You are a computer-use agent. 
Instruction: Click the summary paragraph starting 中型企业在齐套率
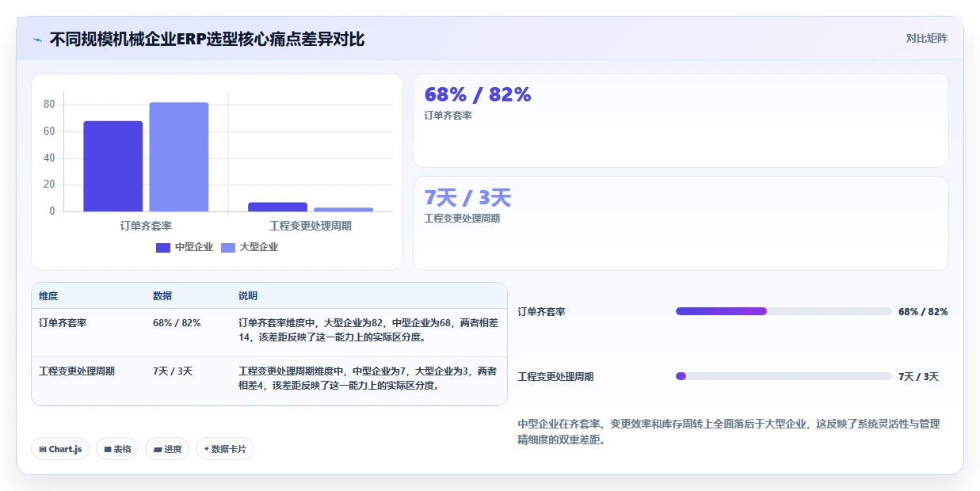[729, 432]
